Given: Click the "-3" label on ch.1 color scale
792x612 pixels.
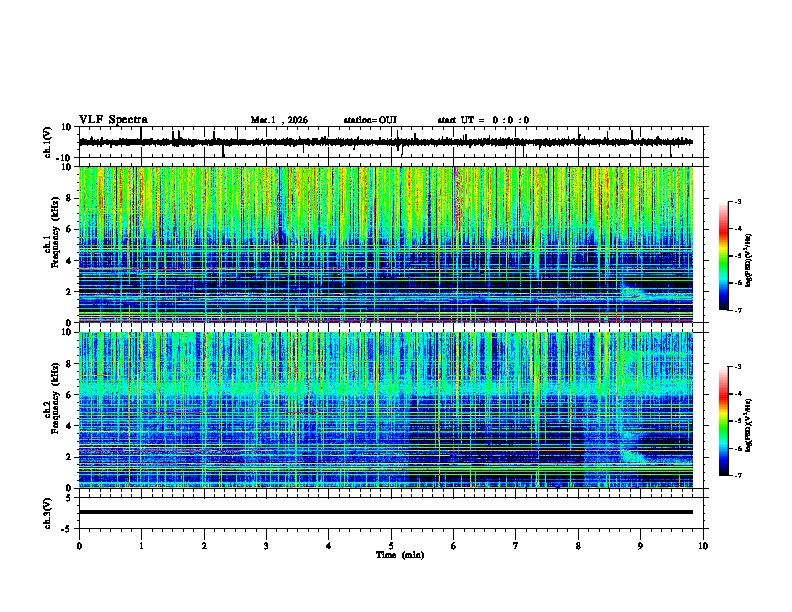Looking at the screenshot, I should click(x=738, y=202).
